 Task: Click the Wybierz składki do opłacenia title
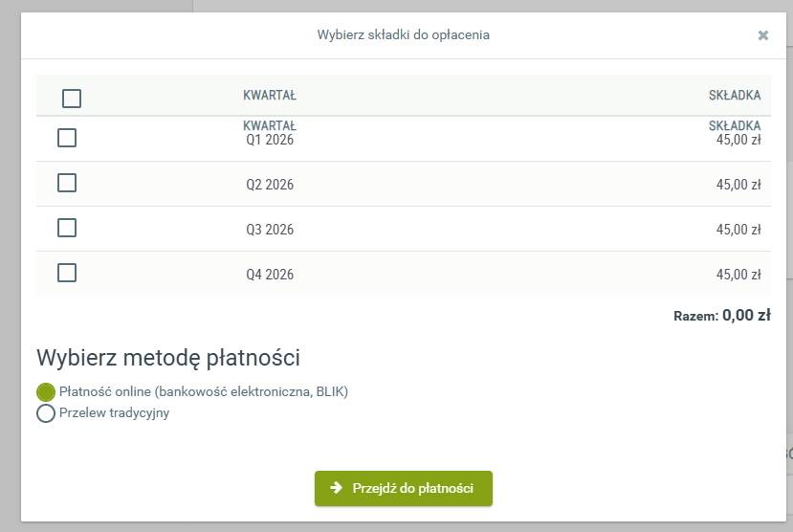click(x=403, y=35)
